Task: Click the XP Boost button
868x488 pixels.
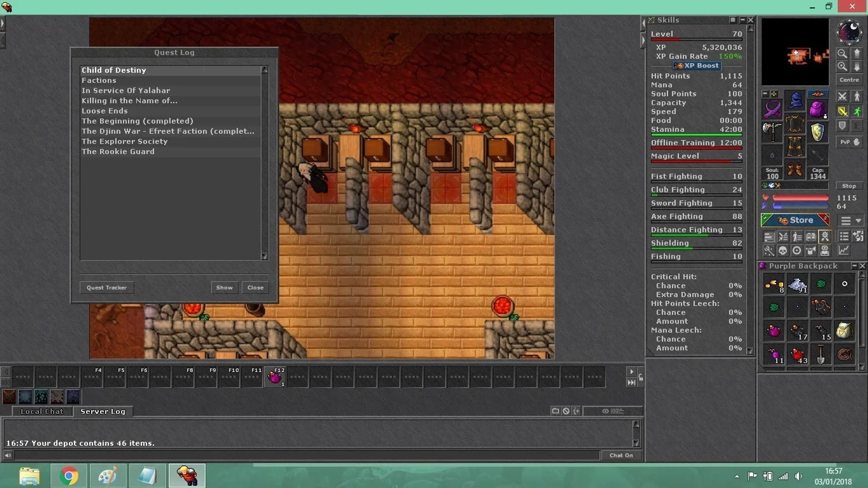Action: point(697,66)
